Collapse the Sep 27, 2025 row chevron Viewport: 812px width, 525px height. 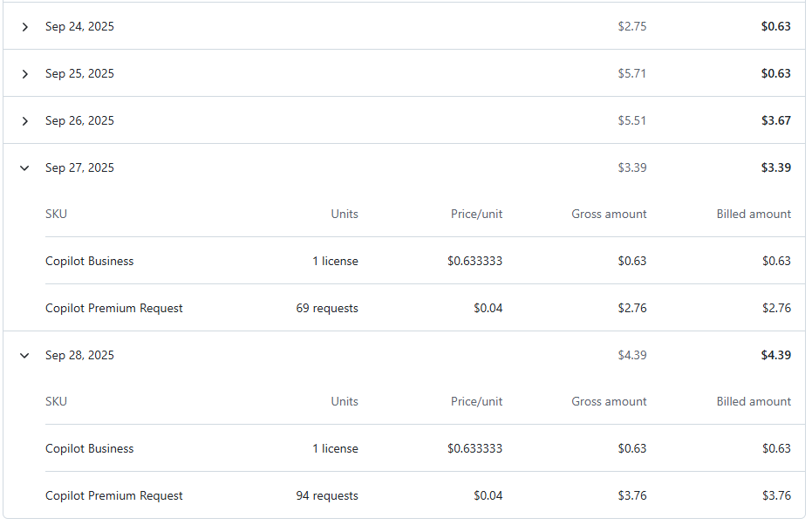24,168
